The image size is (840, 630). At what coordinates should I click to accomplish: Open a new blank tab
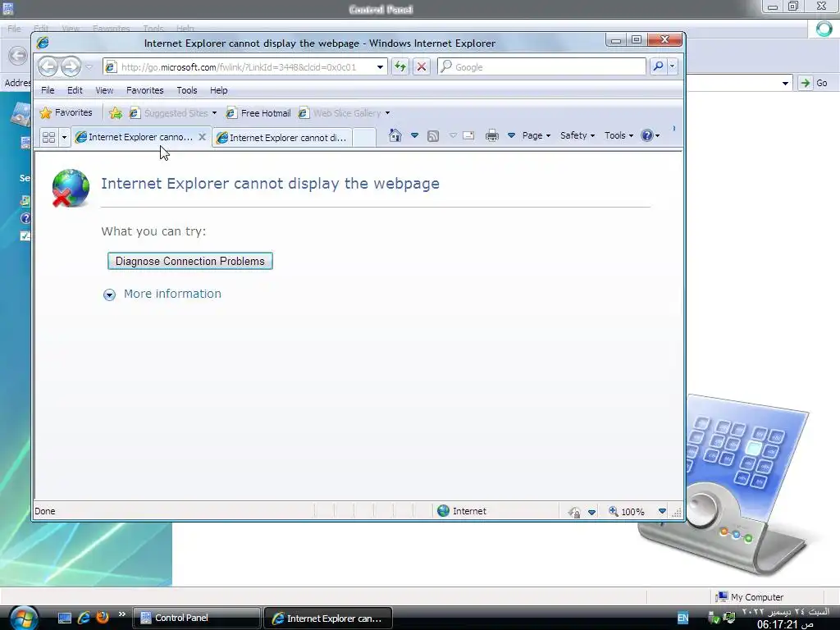(x=363, y=138)
